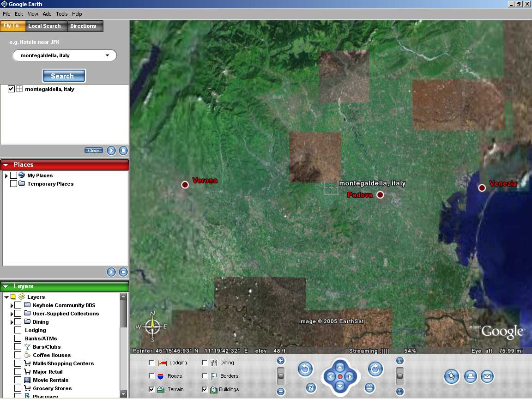Tilt up button above tilt slider
This screenshot has height=399, width=532.
pos(399,361)
